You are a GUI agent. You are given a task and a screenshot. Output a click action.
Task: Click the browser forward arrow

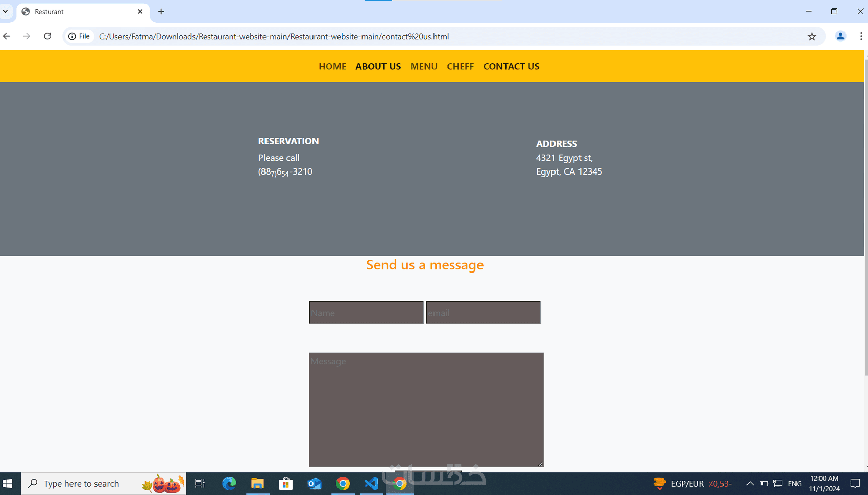pos(27,36)
